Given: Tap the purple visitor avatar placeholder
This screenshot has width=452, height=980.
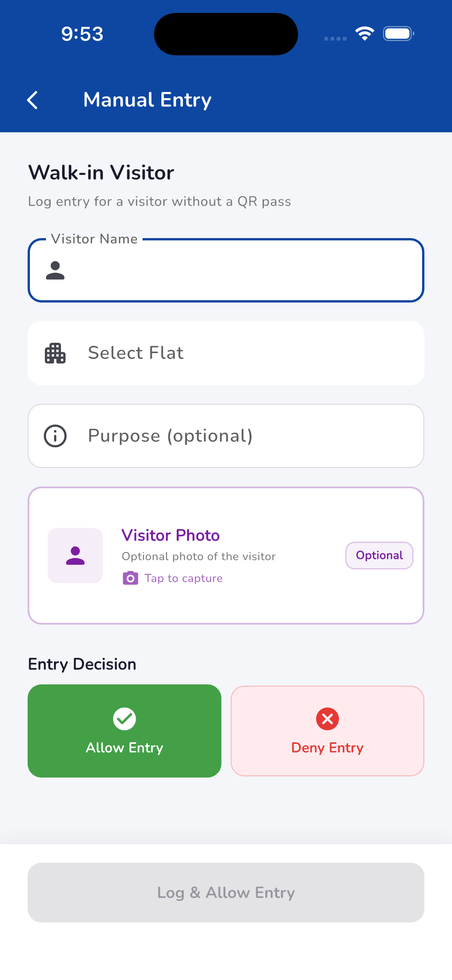Looking at the screenshot, I should coord(75,556).
